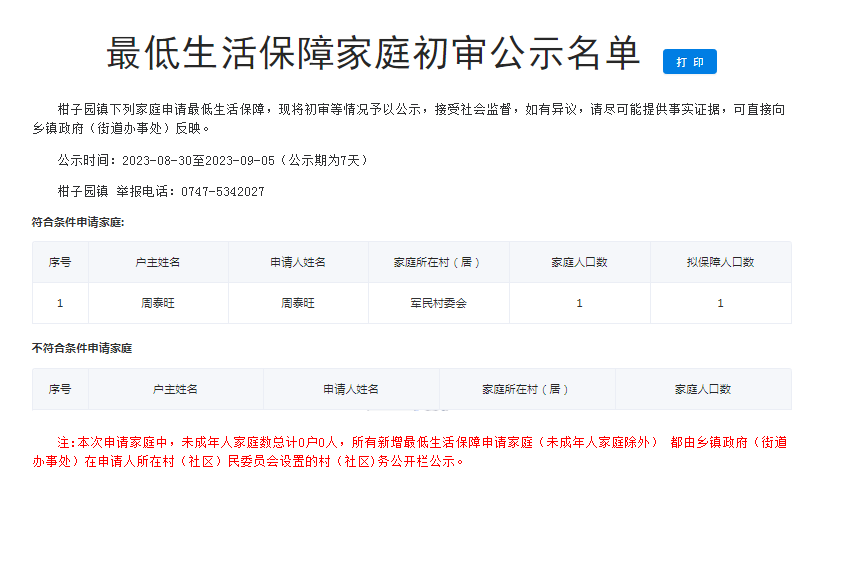Select the 不符合条件申请家庭 section heading

coord(82,348)
